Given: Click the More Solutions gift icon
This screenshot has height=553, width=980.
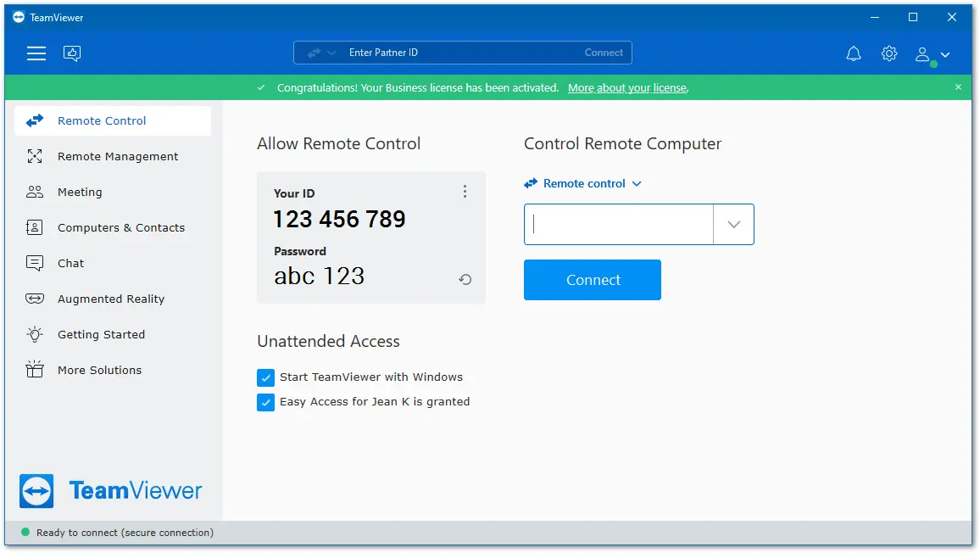Looking at the screenshot, I should pos(35,370).
